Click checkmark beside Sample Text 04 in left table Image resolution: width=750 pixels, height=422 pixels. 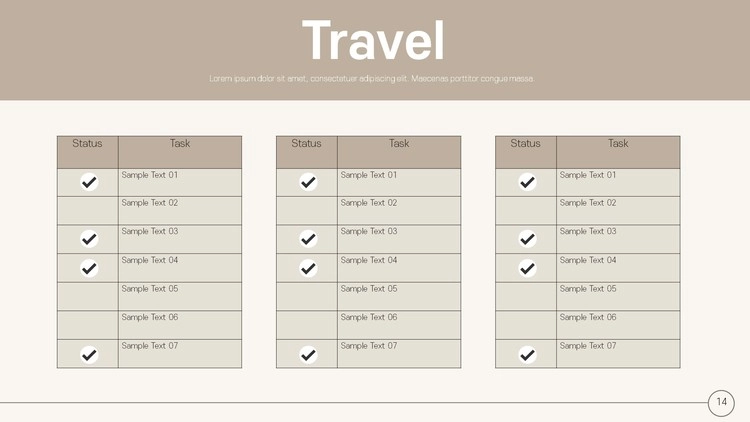89,268
